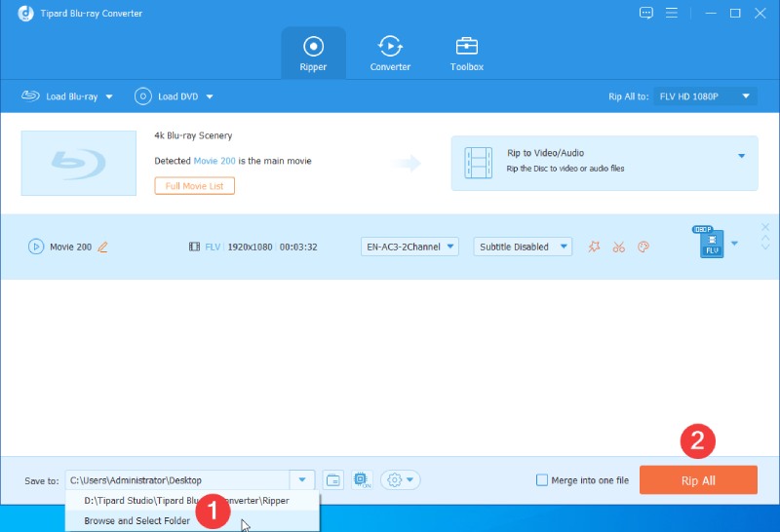Open the cut scissors tool for Movie 200
The image size is (780, 532).
pyautogui.click(x=619, y=247)
